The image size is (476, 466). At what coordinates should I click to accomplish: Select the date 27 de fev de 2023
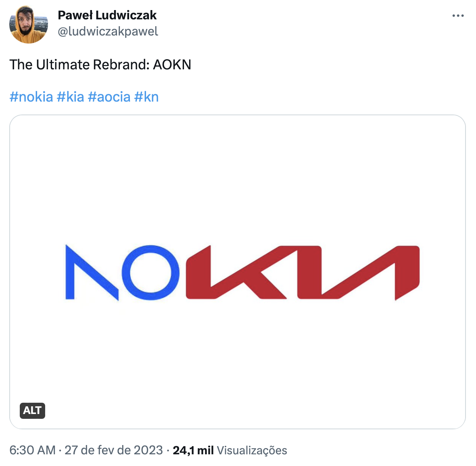pos(113,450)
